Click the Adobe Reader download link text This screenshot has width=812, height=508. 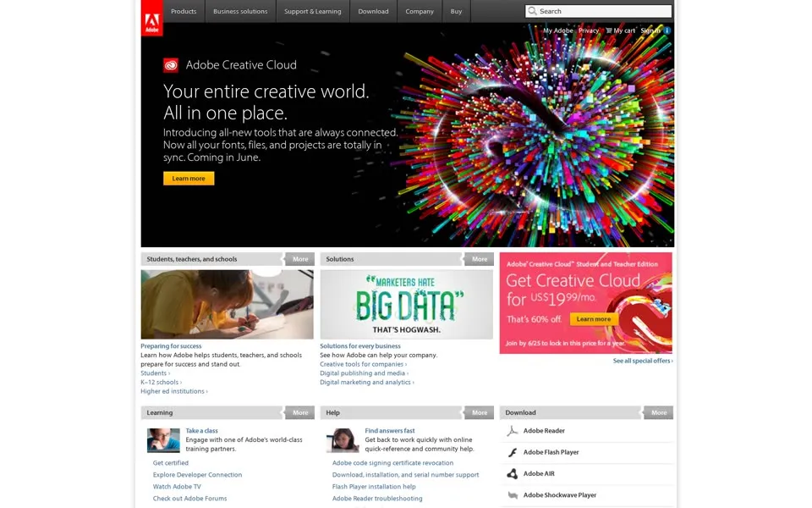click(544, 431)
